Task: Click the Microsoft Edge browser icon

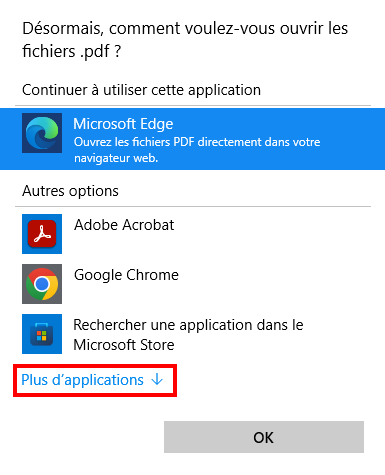Action: (x=42, y=133)
